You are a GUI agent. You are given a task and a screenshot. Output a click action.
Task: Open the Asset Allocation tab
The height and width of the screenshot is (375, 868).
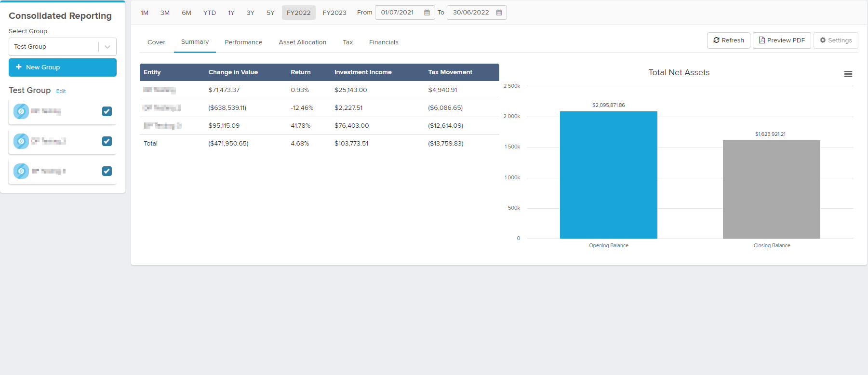pyautogui.click(x=302, y=42)
